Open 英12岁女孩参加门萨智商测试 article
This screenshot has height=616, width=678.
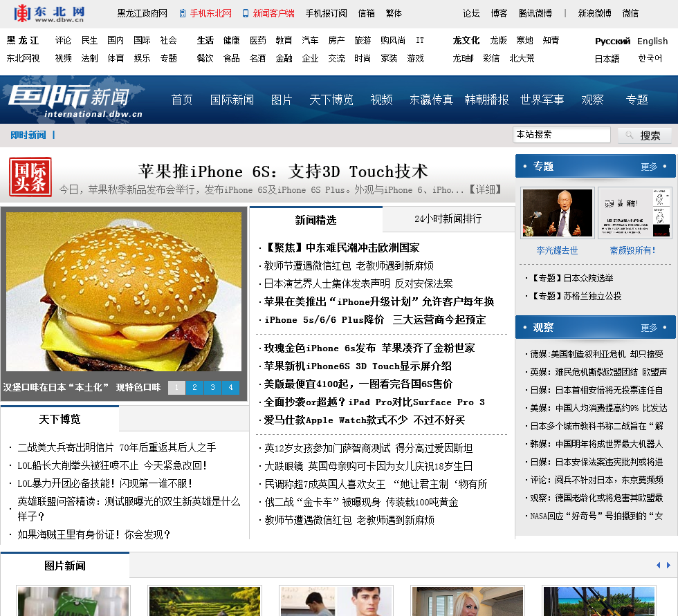pos(368,449)
